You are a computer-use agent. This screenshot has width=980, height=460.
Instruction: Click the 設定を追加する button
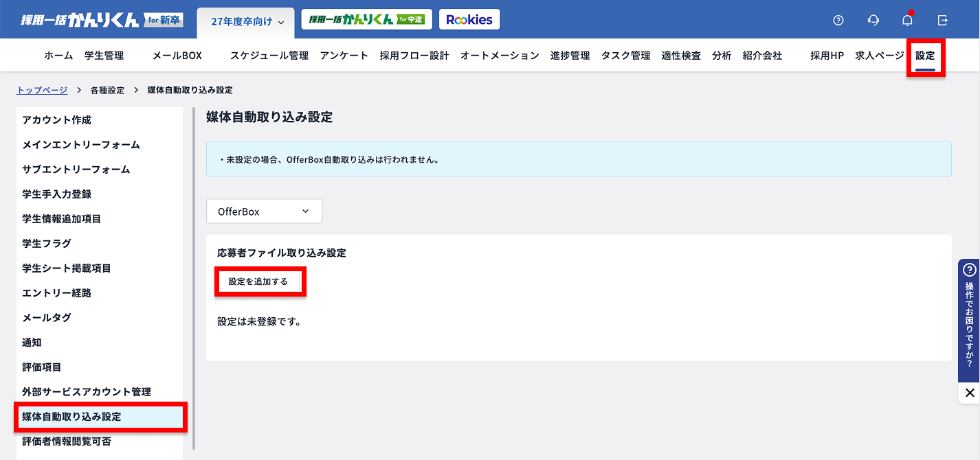click(259, 281)
